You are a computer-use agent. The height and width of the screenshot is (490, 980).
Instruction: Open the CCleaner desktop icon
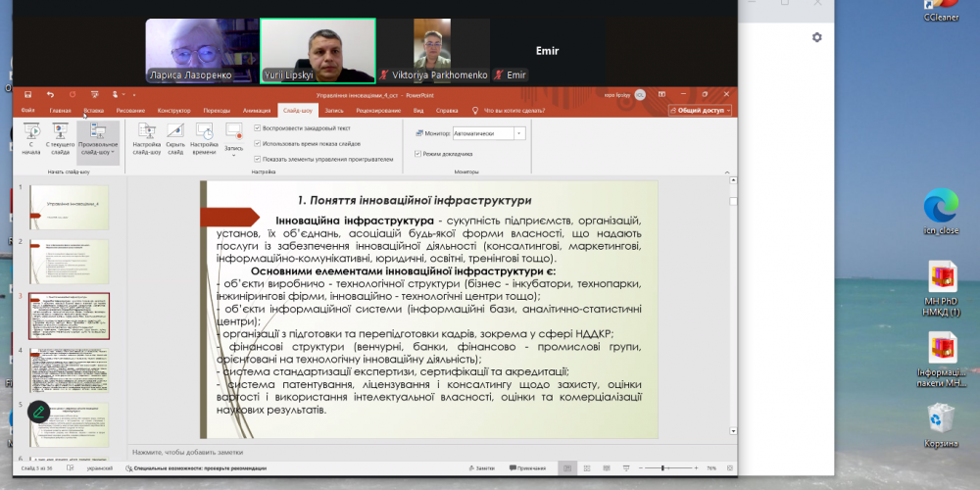point(941,11)
